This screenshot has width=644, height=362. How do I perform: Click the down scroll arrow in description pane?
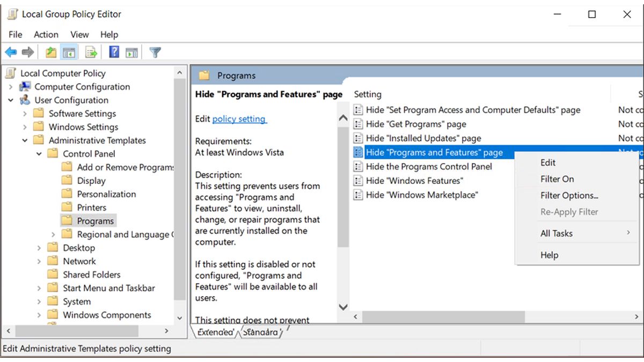tap(343, 307)
